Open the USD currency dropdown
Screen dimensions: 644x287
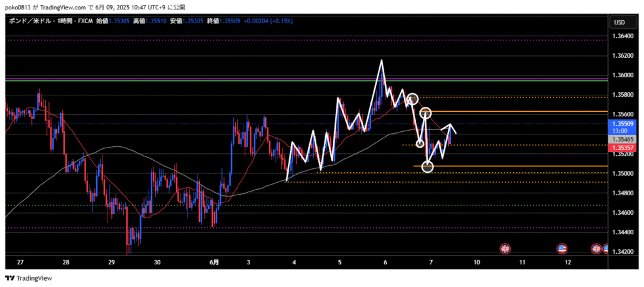coord(619,23)
